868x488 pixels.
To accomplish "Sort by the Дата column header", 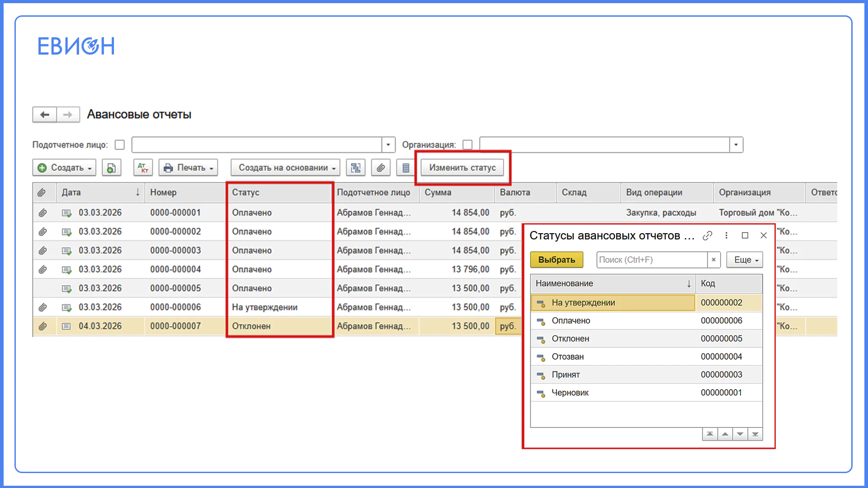I will tap(100, 192).
